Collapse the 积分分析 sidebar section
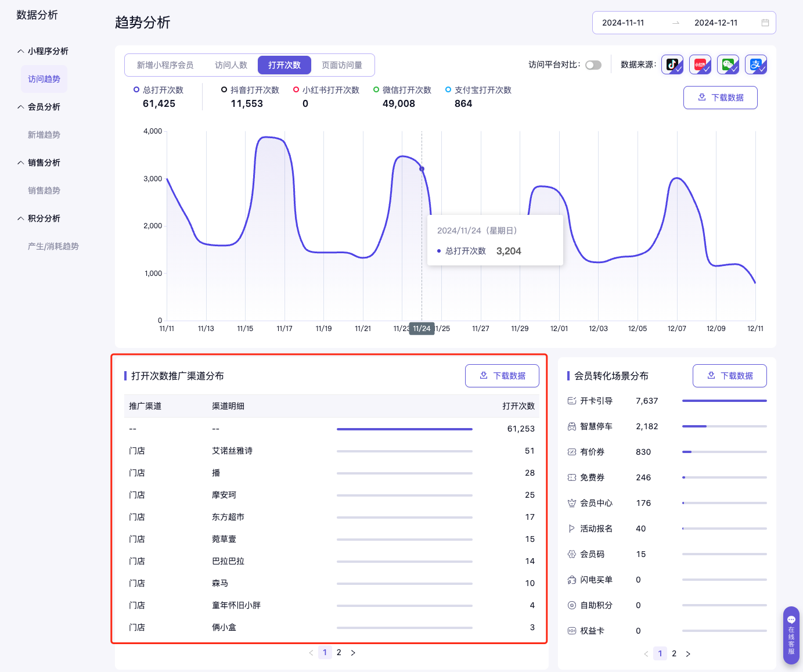 coord(21,218)
